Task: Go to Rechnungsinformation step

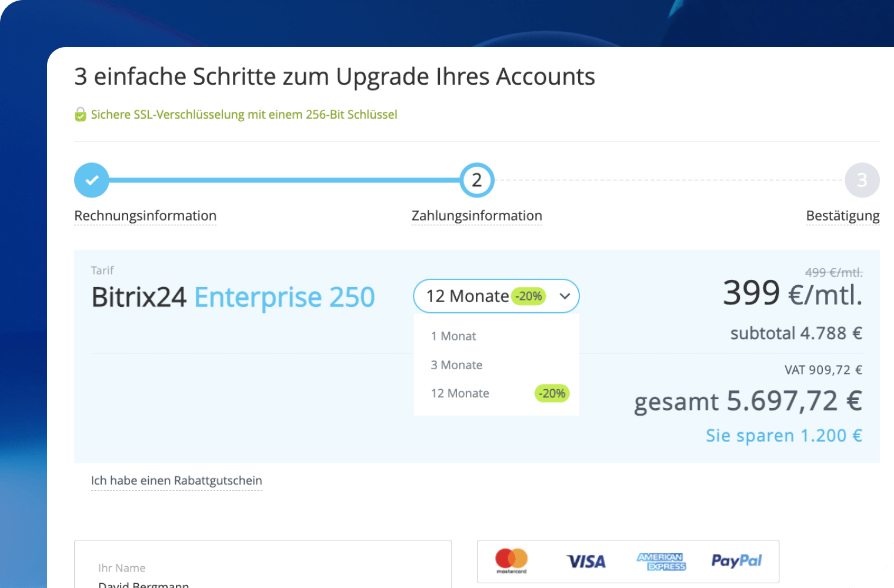Action: tap(145, 216)
